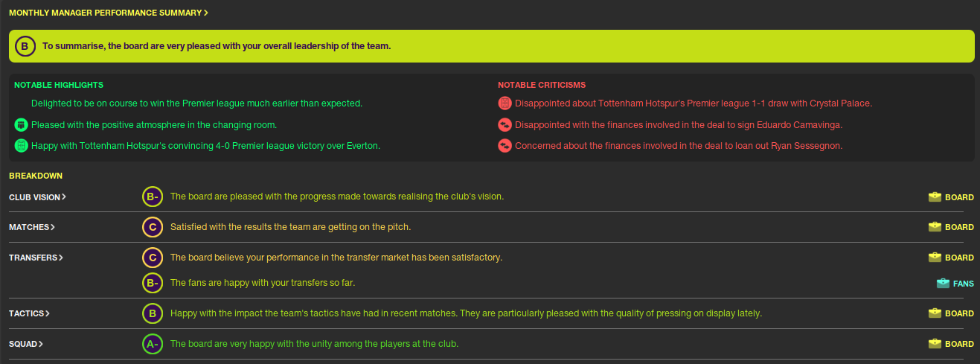This screenshot has height=364, width=980.
Task: Click the Ryan Sessegnon loan criticism icon
Action: (505, 146)
